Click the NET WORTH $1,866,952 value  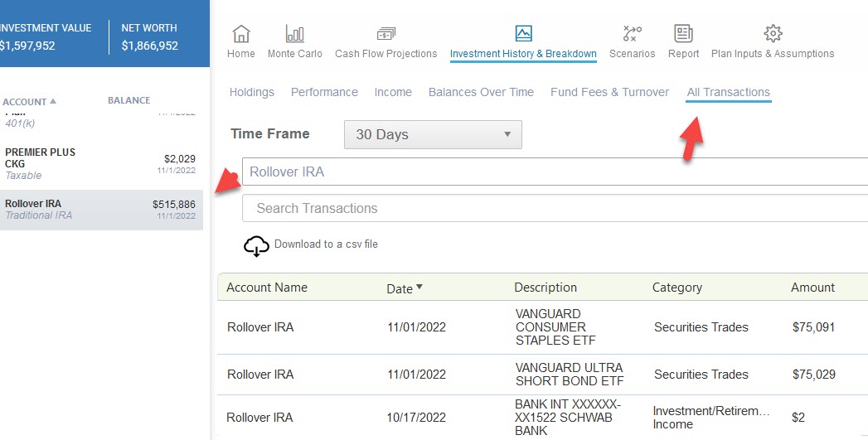click(x=149, y=46)
